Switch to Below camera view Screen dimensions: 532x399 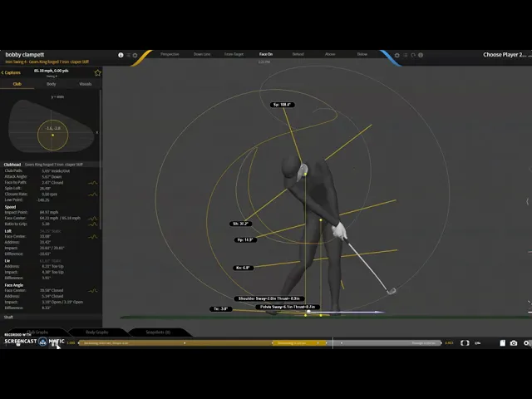362,54
